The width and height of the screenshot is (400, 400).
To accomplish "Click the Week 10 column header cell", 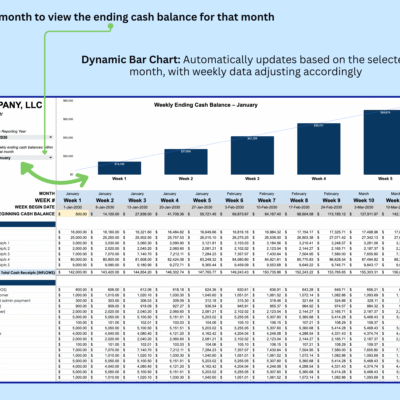I will click(364, 200).
